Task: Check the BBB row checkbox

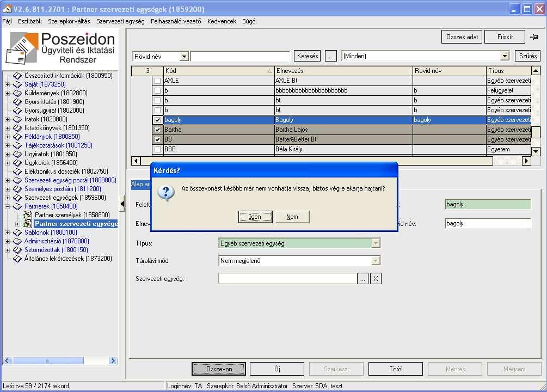Action: click(157, 149)
